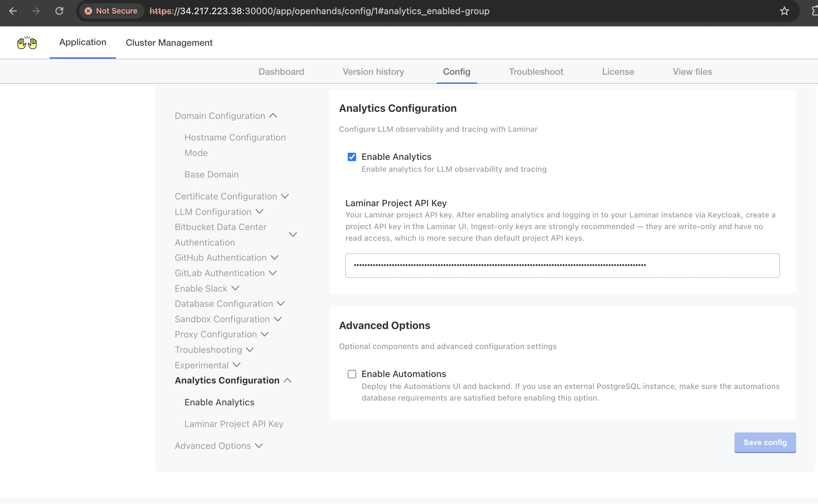The image size is (818, 504).
Task: Go to the Dashboard tab
Action: coord(281,72)
